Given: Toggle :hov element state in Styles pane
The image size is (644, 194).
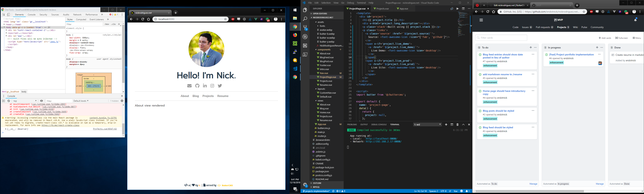Looking at the screenshot, I should point(107,24).
